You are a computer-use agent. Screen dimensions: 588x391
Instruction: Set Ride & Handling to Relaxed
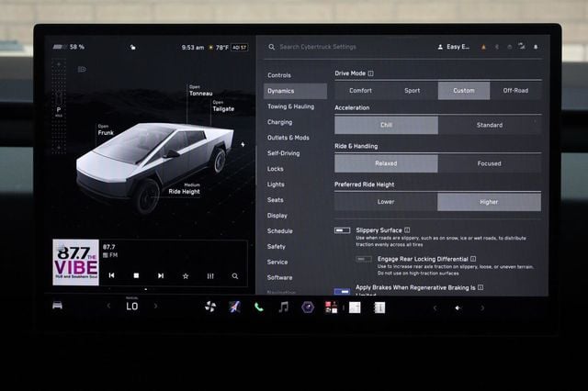[x=386, y=163]
